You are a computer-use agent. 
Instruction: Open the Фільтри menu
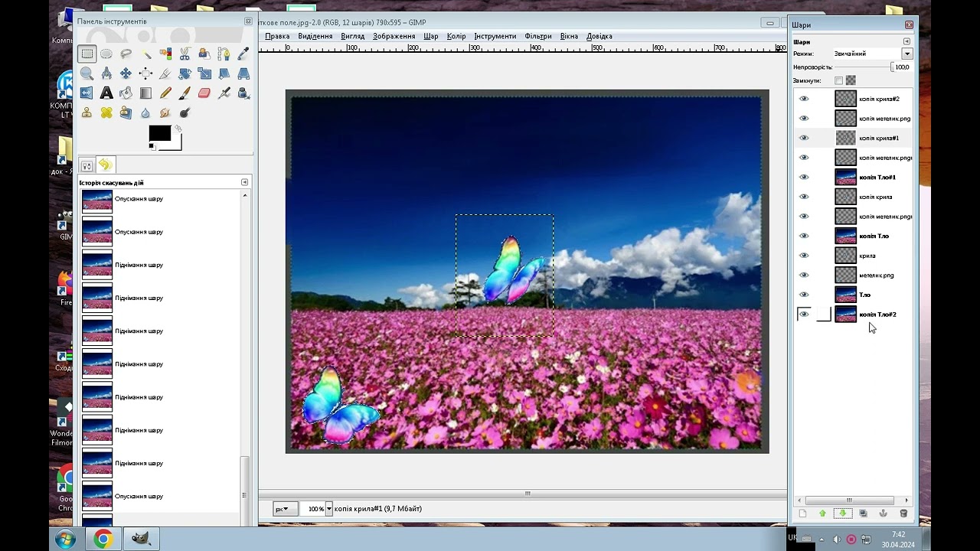(x=538, y=36)
